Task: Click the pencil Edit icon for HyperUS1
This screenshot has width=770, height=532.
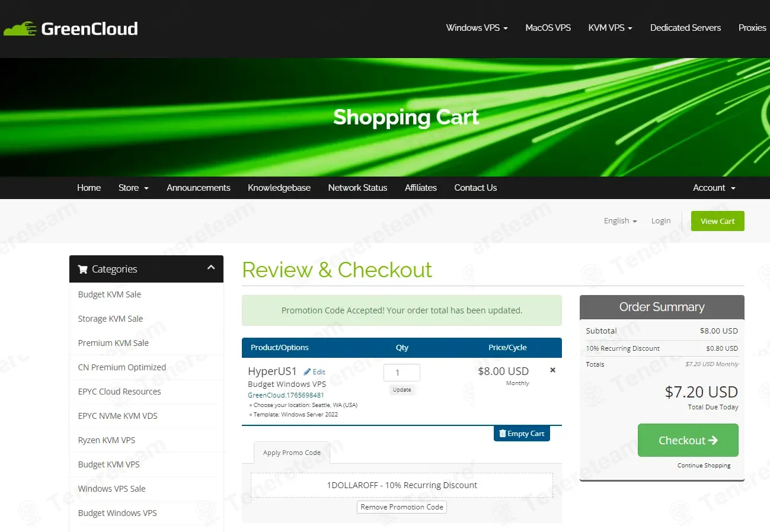Action: tap(307, 372)
